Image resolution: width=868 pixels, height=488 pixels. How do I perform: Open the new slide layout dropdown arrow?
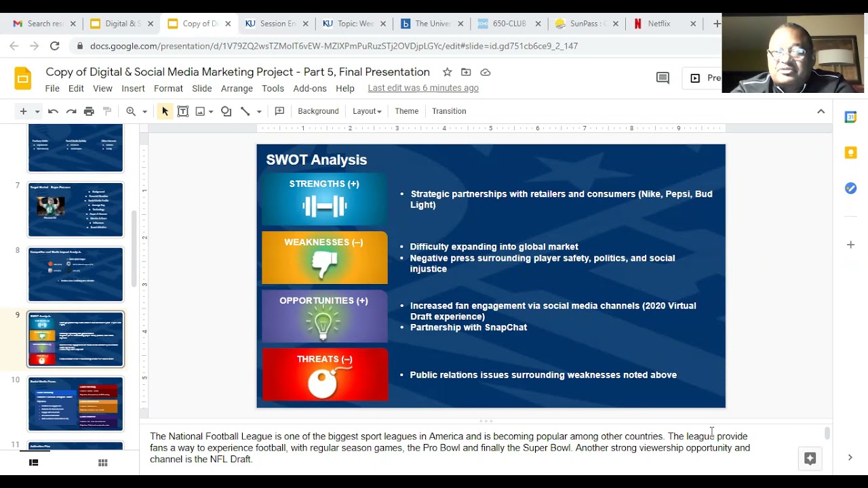point(37,112)
